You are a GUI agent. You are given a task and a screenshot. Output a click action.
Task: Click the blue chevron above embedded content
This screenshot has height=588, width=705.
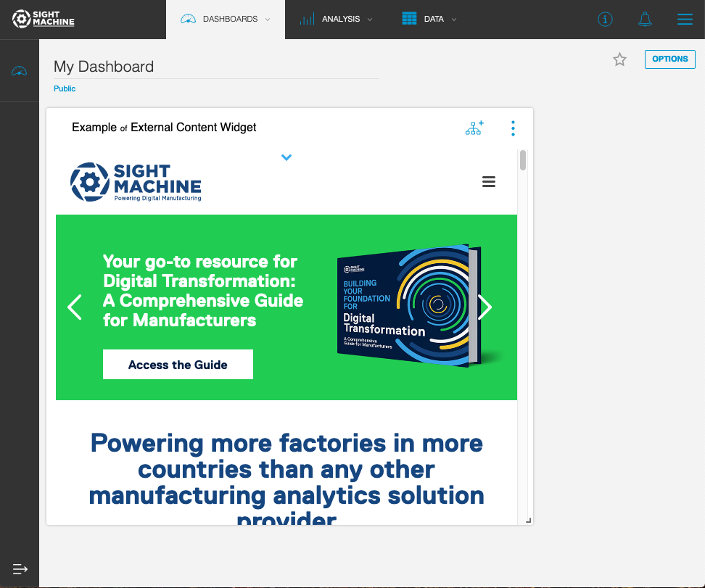[286, 157]
